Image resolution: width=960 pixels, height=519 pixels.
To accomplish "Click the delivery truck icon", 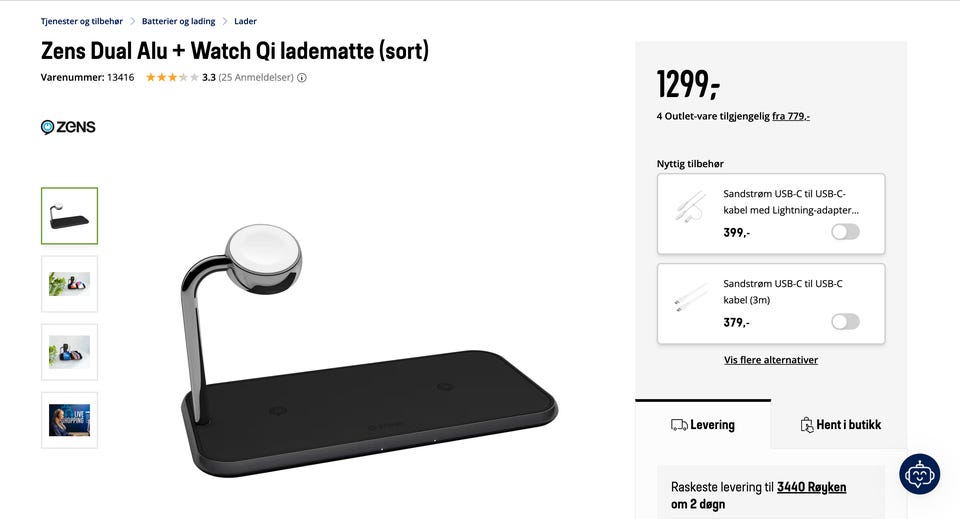I will tap(678, 425).
